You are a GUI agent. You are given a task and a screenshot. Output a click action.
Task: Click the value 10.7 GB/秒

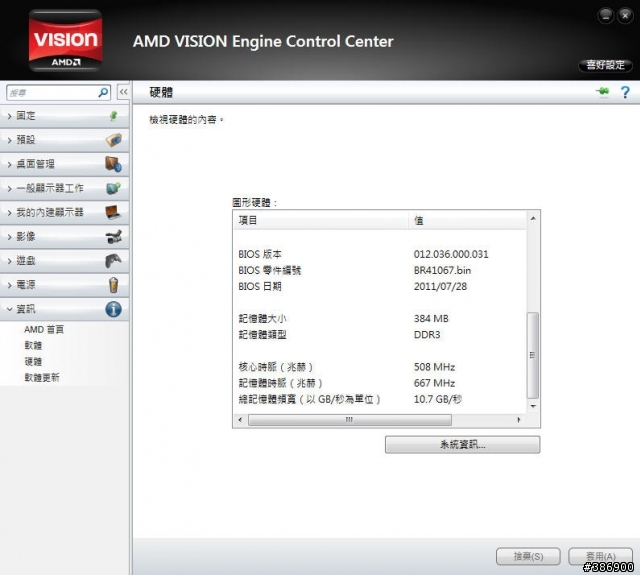coord(438,399)
